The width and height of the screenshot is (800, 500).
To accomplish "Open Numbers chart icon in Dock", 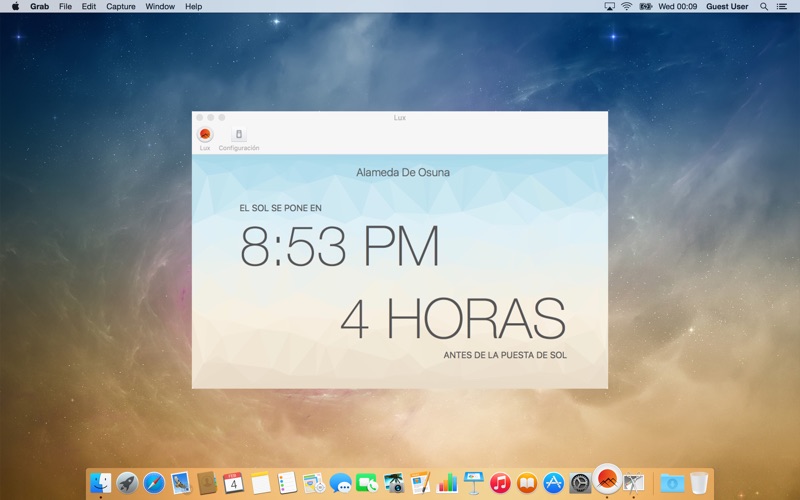I will (x=447, y=482).
